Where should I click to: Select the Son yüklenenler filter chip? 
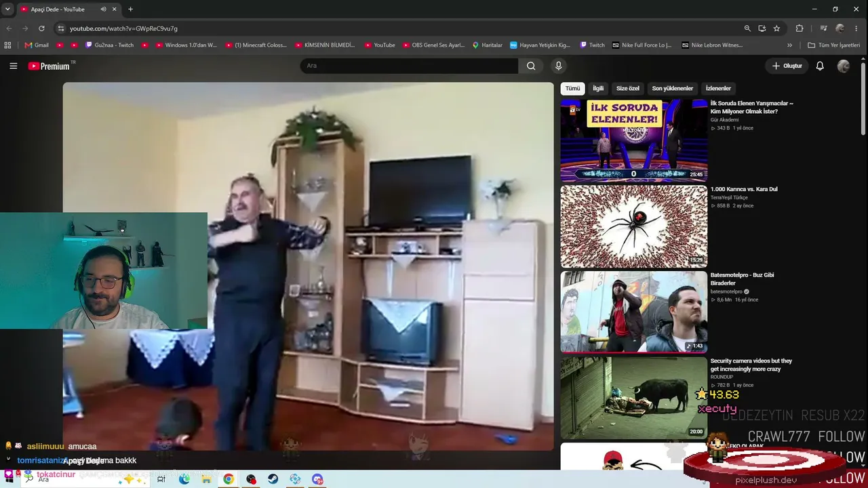point(673,89)
